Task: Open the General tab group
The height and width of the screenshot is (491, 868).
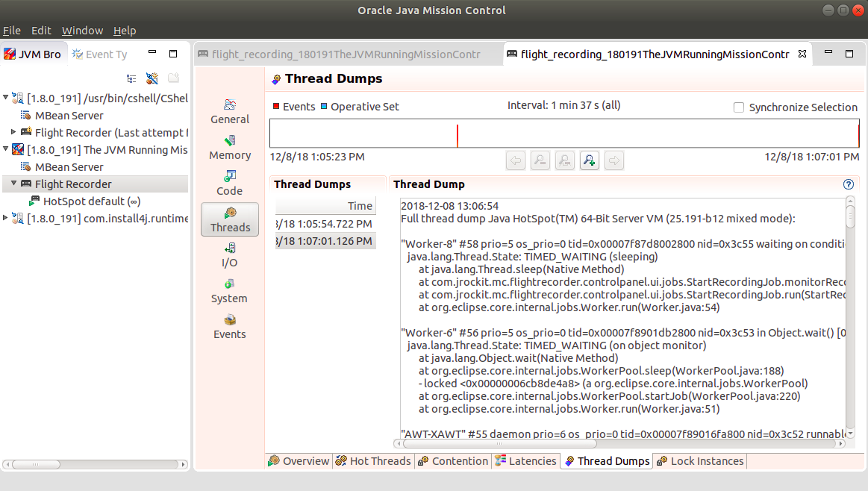Action: click(230, 111)
